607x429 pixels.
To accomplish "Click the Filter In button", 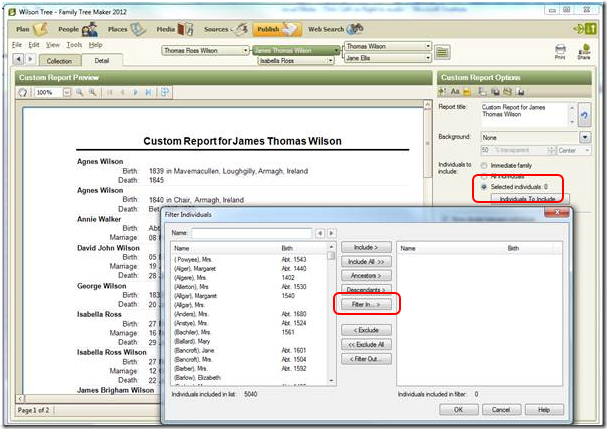I will 366,304.
